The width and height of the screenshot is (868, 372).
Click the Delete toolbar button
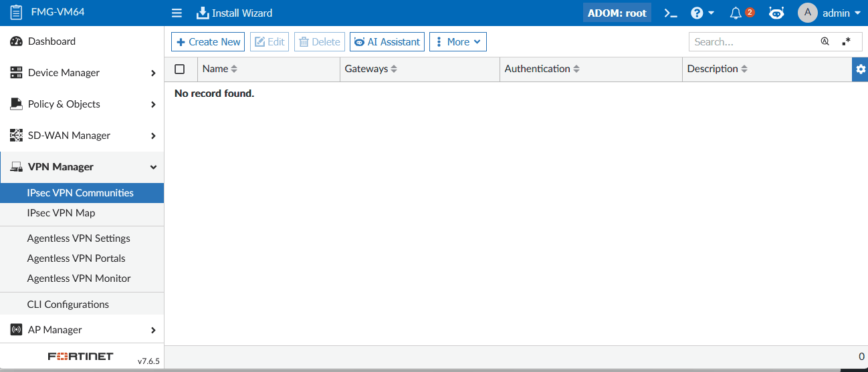tap(320, 41)
